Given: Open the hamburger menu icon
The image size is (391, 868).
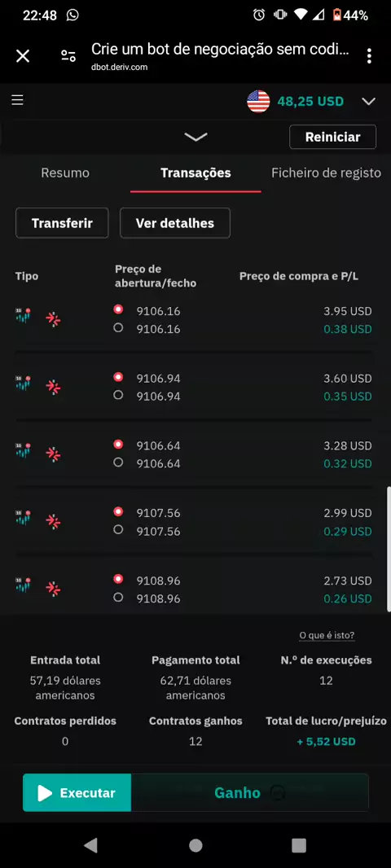Looking at the screenshot, I should pos(18,99).
